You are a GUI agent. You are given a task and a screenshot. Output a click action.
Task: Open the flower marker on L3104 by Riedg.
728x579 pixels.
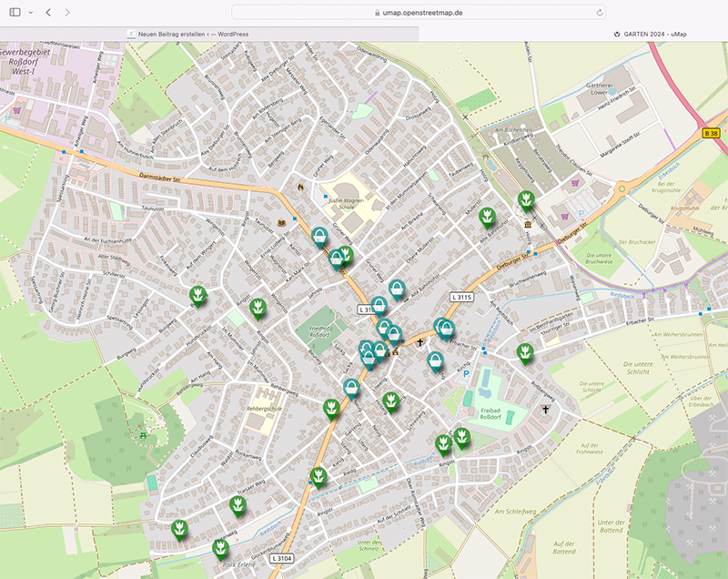click(x=318, y=477)
